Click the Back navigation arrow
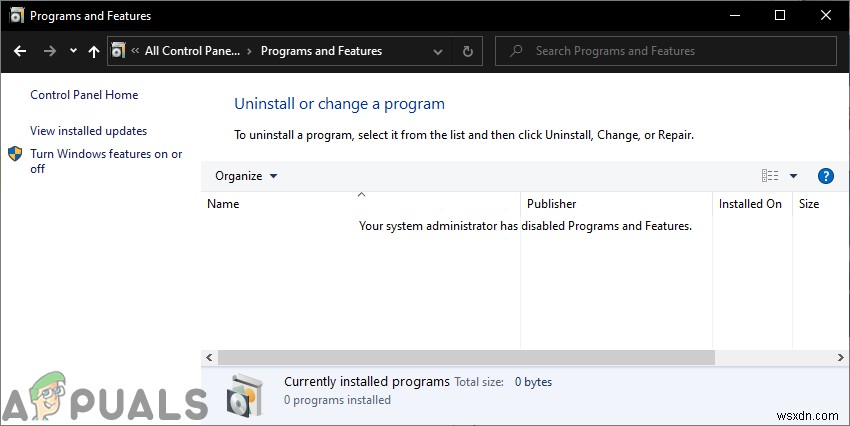The width and height of the screenshot is (850, 426). click(20, 51)
